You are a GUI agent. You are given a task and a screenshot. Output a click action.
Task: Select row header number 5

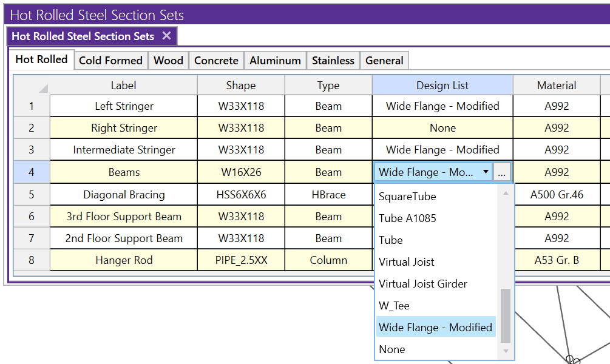point(32,195)
